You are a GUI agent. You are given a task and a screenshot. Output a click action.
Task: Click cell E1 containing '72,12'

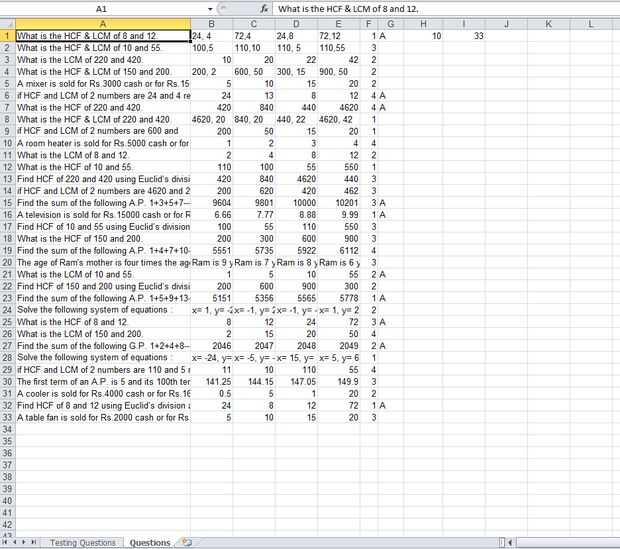[x=339, y=36]
